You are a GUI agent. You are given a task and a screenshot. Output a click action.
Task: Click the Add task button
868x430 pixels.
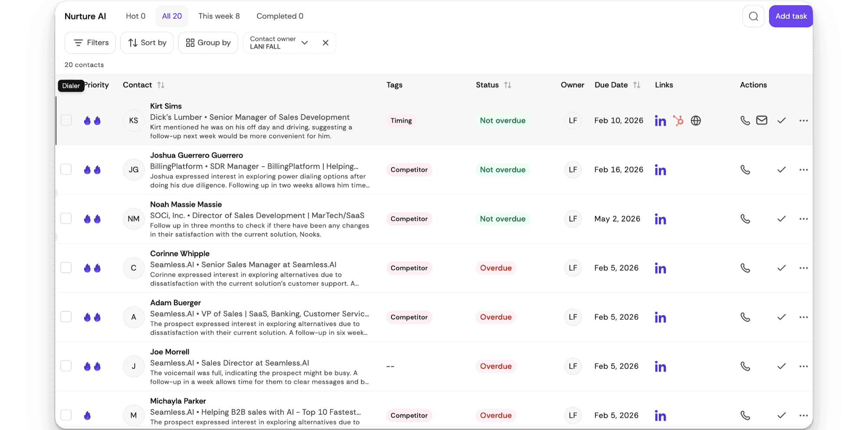791,16
